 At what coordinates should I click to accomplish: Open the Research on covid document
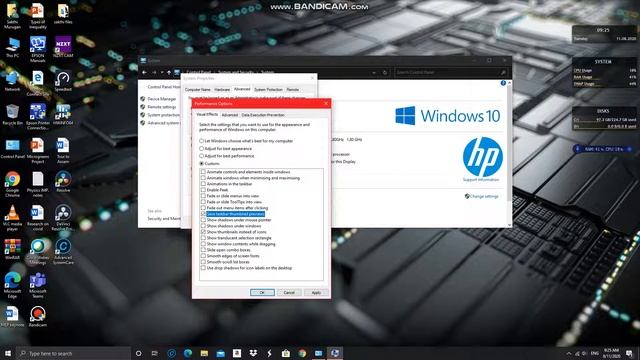[x=38, y=218]
